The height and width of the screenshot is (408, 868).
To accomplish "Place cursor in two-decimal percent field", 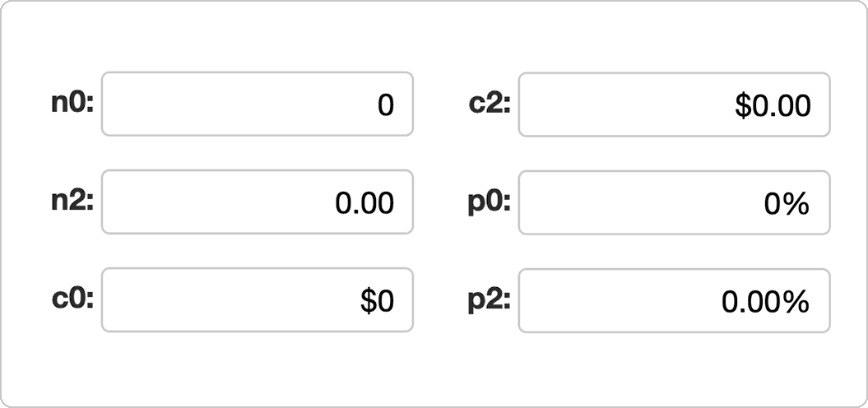I will (x=674, y=300).
